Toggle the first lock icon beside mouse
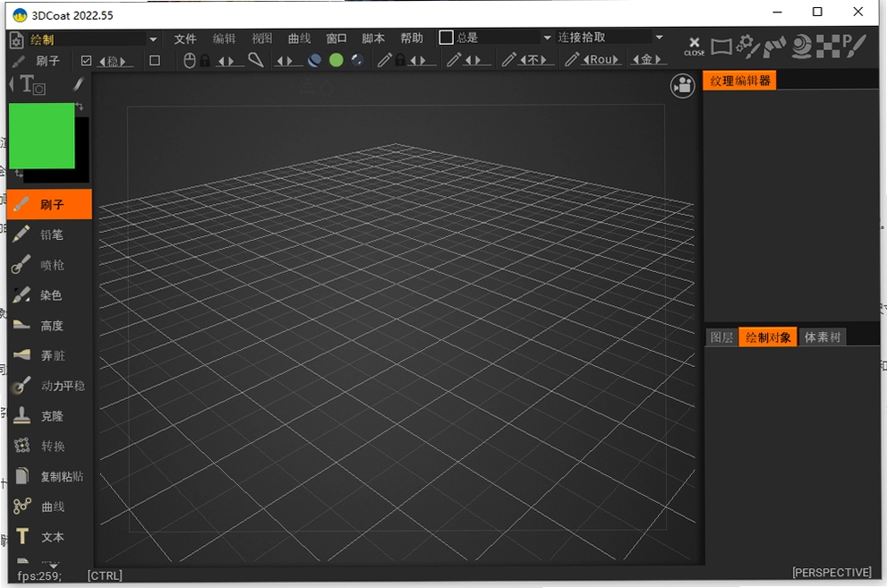The height and width of the screenshot is (588, 887). (205, 61)
